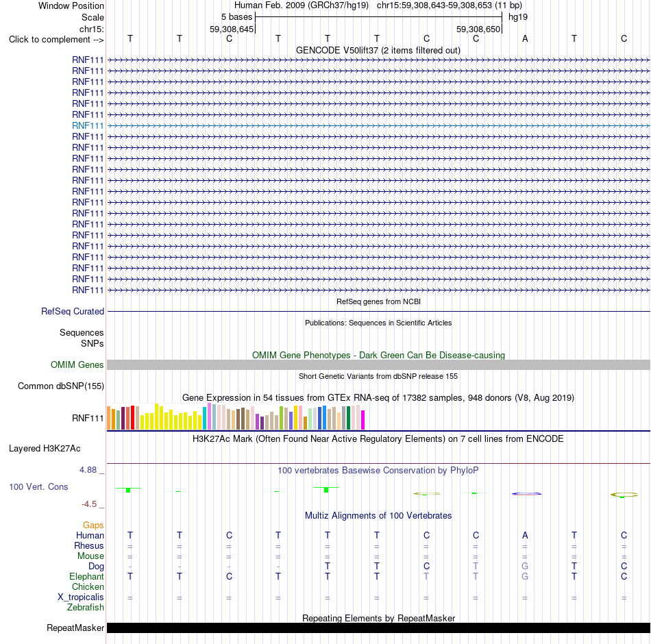
Task: Open 'Short Genetic Variants from dbSNP release 155' title
Action: [378, 376]
